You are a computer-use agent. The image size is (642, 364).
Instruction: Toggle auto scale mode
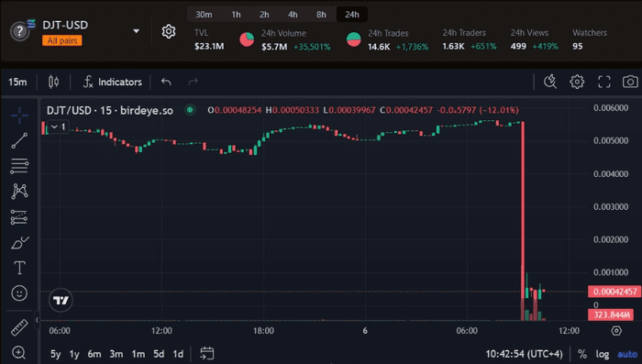click(x=627, y=354)
